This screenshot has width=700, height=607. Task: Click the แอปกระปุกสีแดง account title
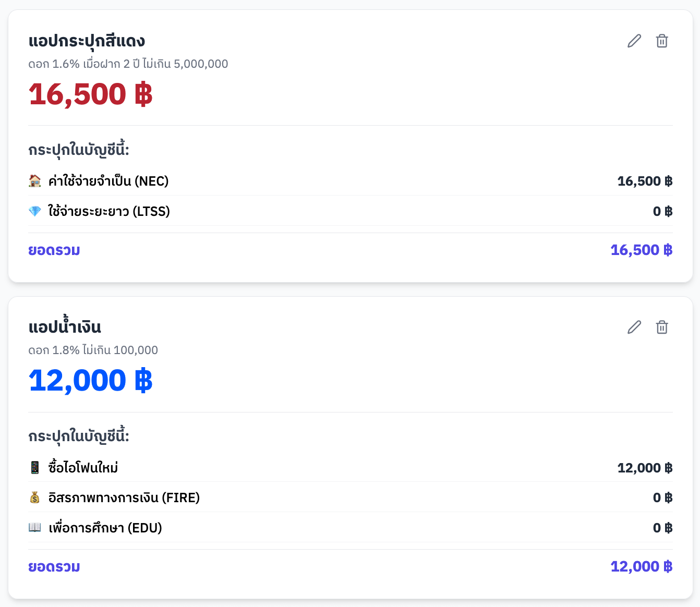87,41
